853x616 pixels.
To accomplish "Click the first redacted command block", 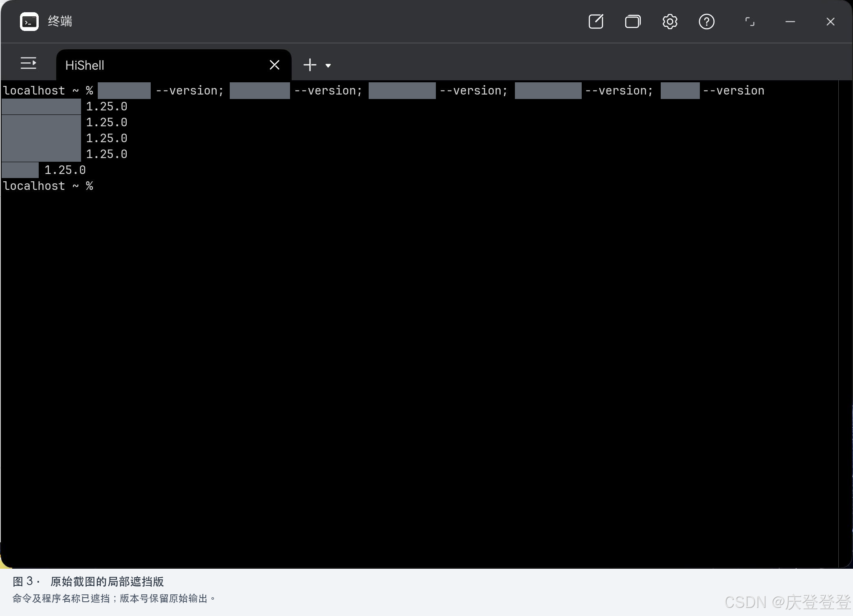I will [124, 90].
